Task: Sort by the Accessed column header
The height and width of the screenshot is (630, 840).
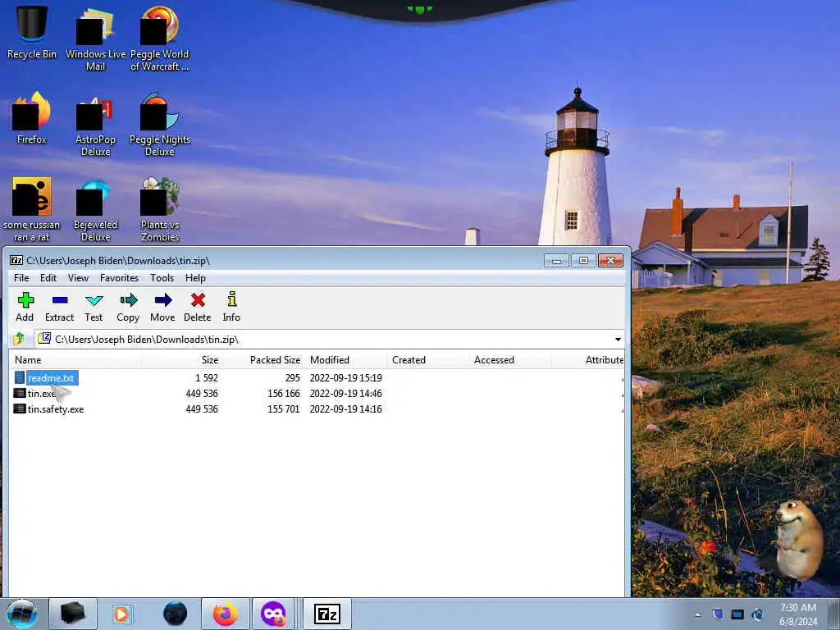Action: tap(509, 360)
